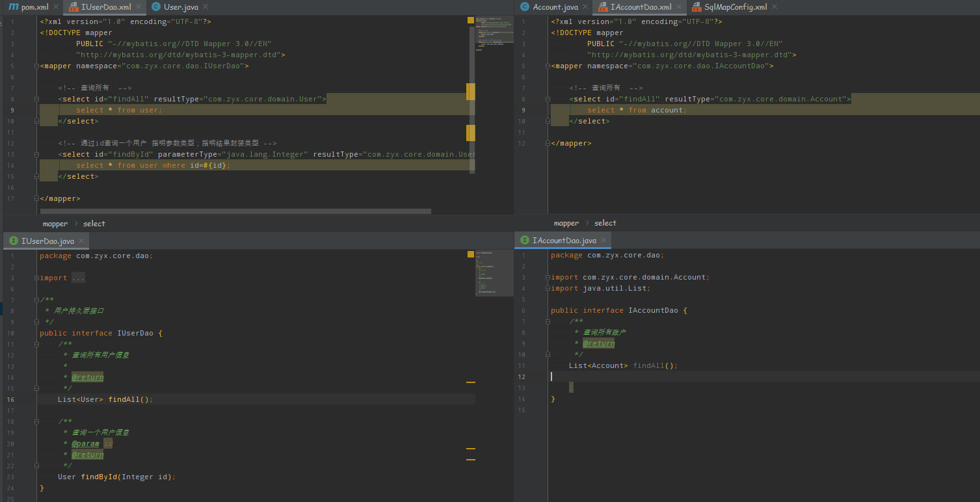This screenshot has height=502, width=980.
Task: Close the IUserDao.xml tab
Action: (139, 7)
